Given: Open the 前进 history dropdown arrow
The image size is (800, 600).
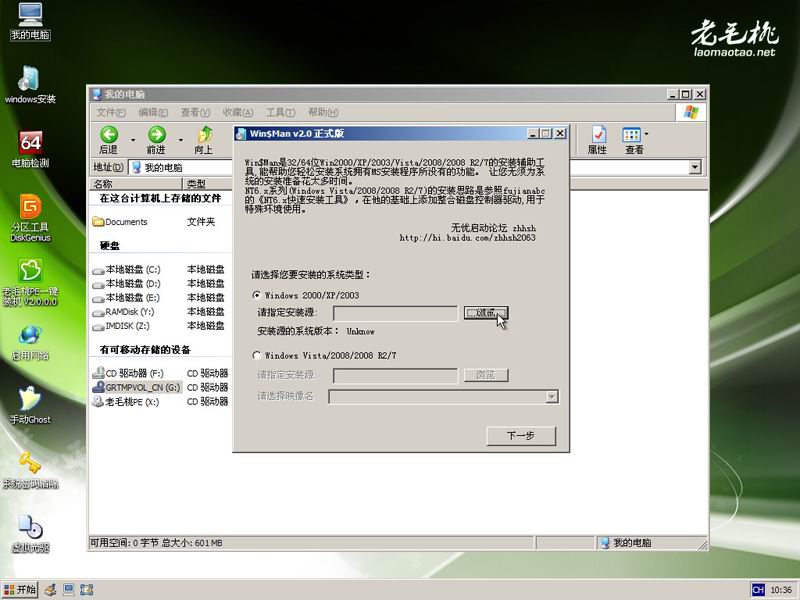Looking at the screenshot, I should pyautogui.click(x=180, y=140).
